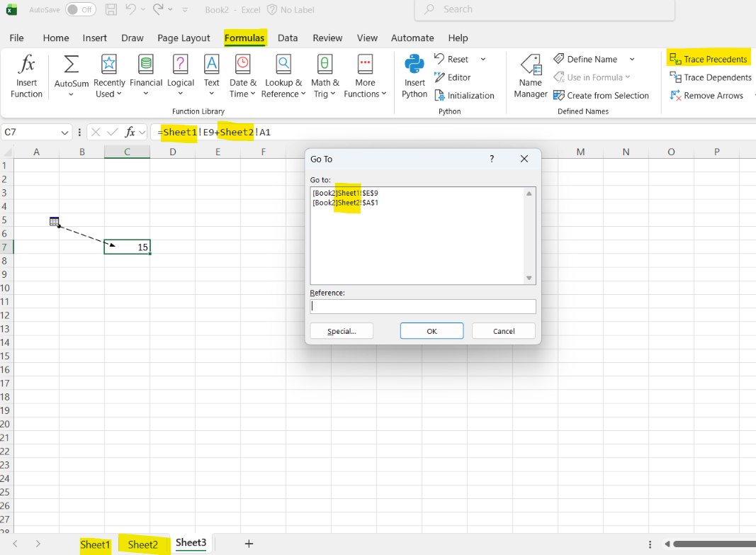
Task: Open Customize Quick Access Toolbar dropdown
Action: (x=185, y=10)
